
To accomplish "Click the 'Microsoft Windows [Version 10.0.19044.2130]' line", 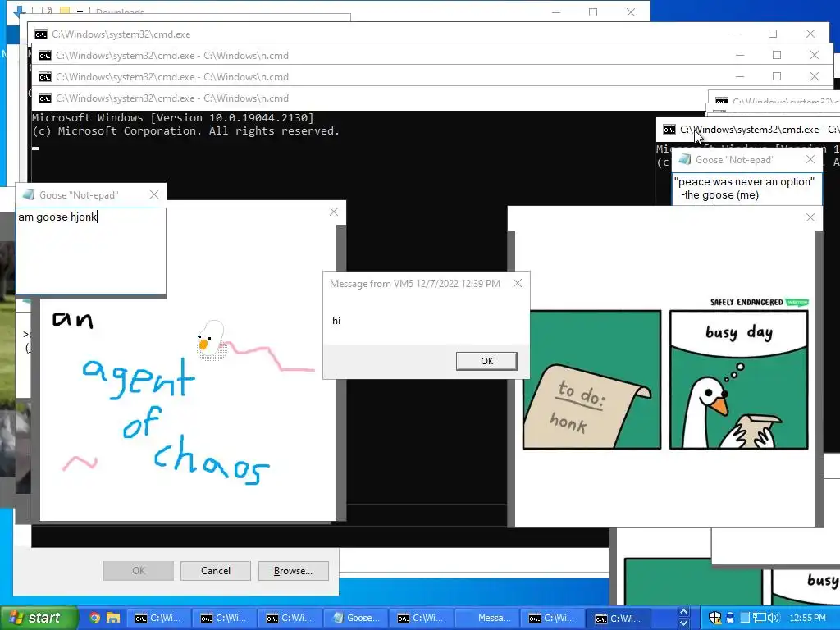I will coord(173,118).
